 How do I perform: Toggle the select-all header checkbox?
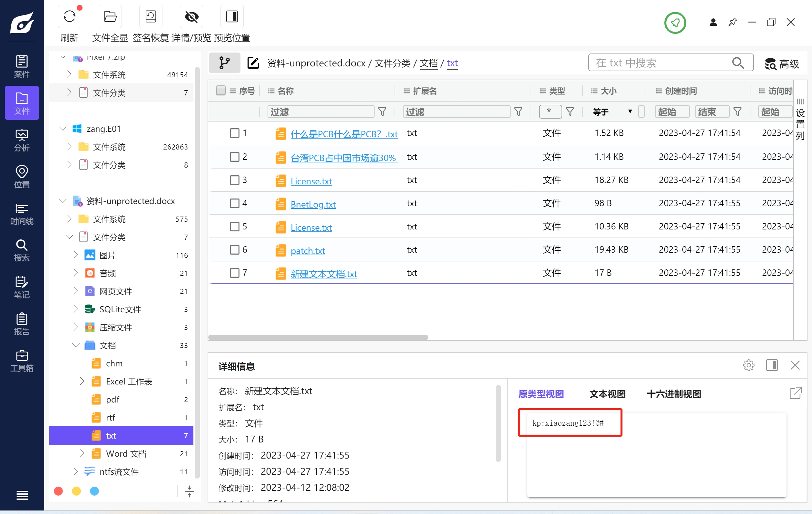[220, 90]
